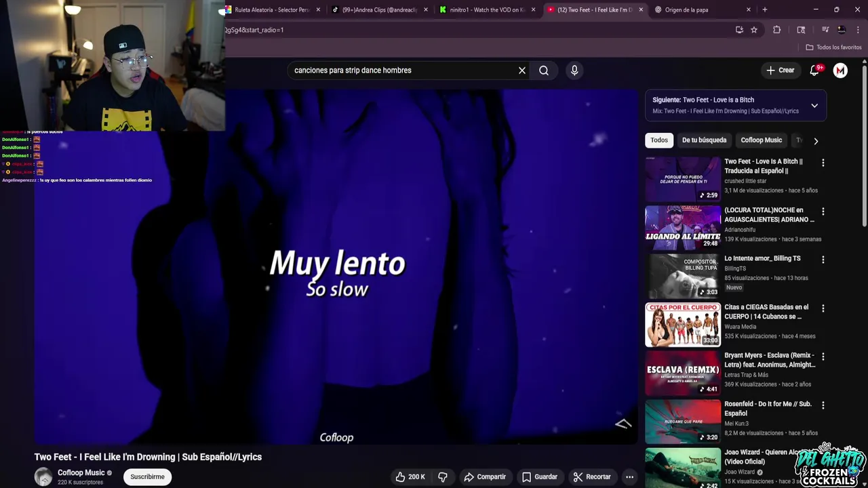
Task: Open the Cofloop Music channel name link
Action: (x=81, y=472)
